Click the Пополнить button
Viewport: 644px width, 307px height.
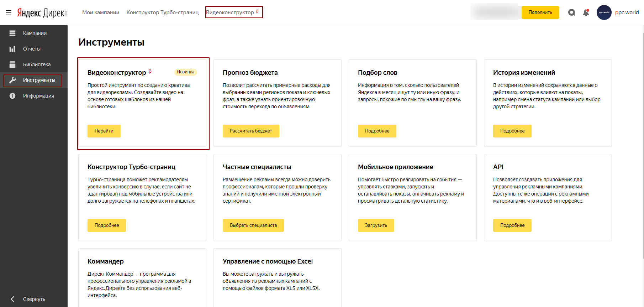point(540,12)
